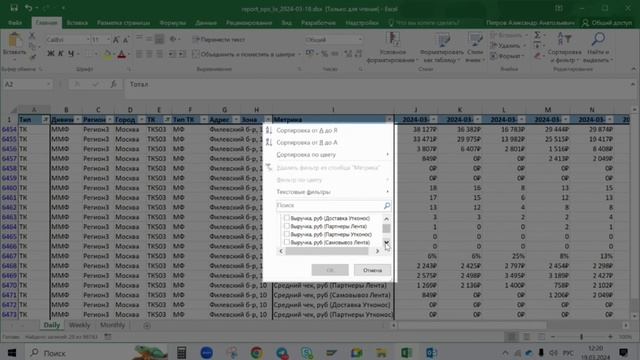This screenshot has height=360, width=640.
Task: Open the Вставка ribbon tab
Action: pos(77,23)
